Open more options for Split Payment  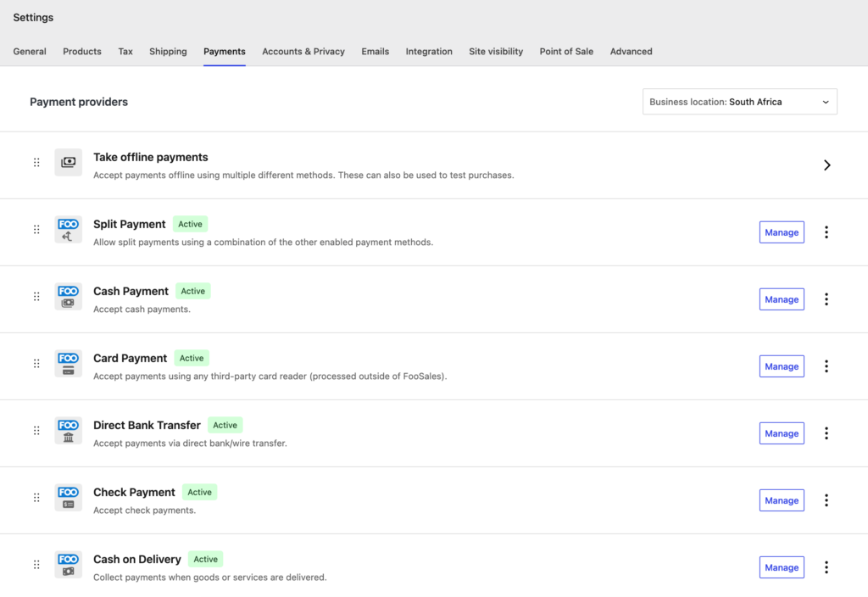pyautogui.click(x=826, y=232)
